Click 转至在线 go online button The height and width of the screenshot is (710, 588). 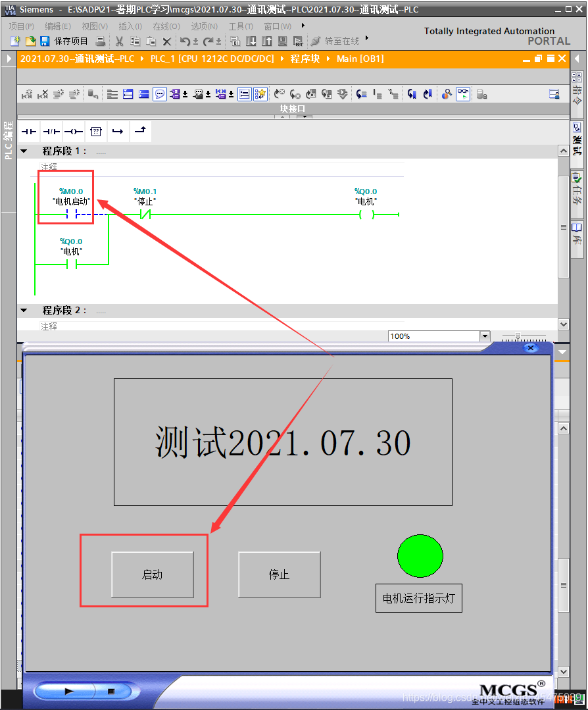335,41
